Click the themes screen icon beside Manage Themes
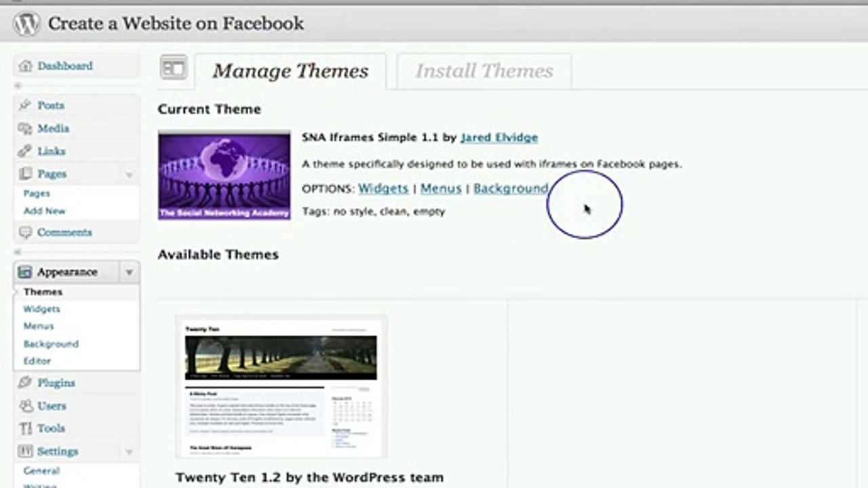Image resolution: width=868 pixels, height=488 pixels. click(x=174, y=68)
